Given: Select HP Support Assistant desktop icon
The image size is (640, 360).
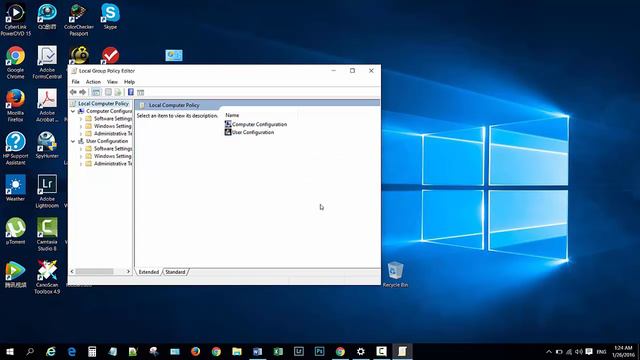Looking at the screenshot, I should pyautogui.click(x=16, y=148).
